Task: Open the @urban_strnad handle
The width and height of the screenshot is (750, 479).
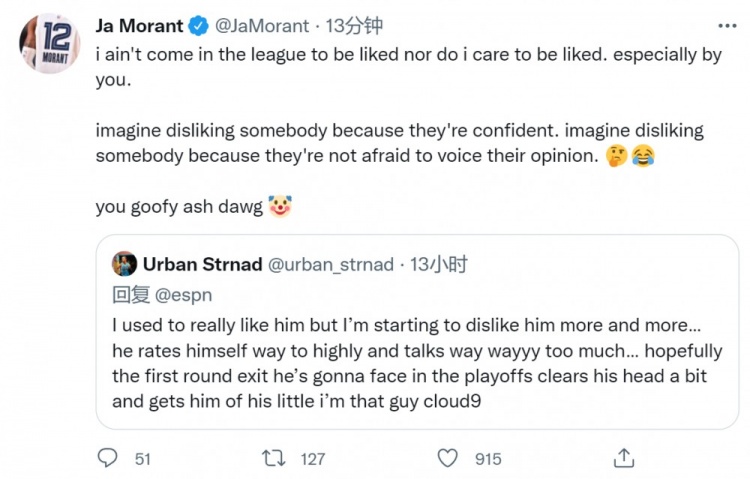Action: [x=330, y=264]
